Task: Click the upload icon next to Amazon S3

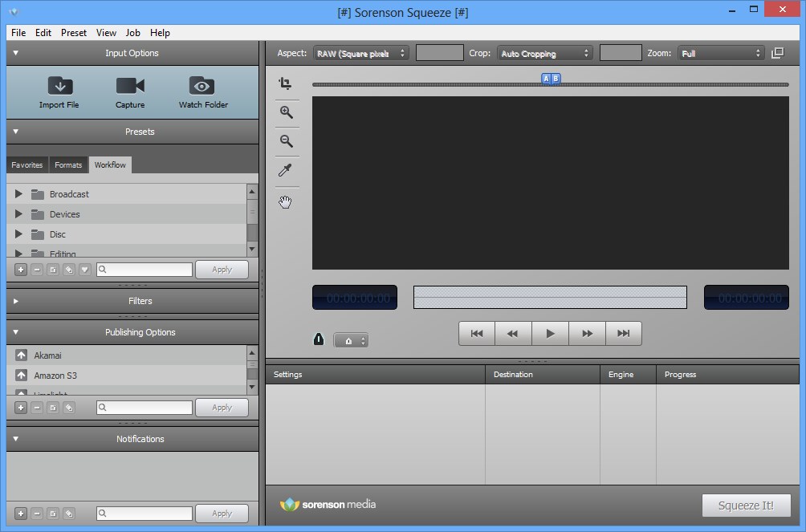Action: (x=21, y=376)
